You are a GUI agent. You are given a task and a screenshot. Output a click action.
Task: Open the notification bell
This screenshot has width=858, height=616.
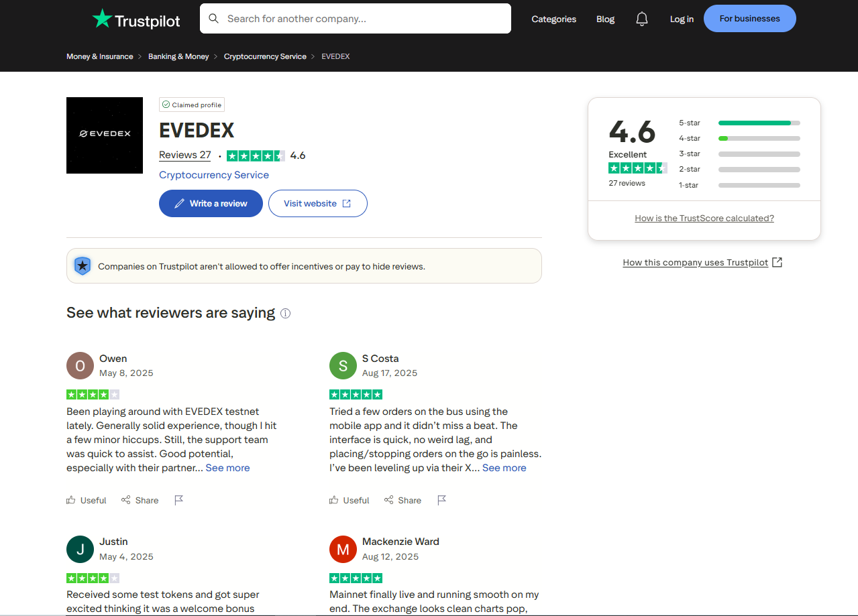pyautogui.click(x=641, y=19)
